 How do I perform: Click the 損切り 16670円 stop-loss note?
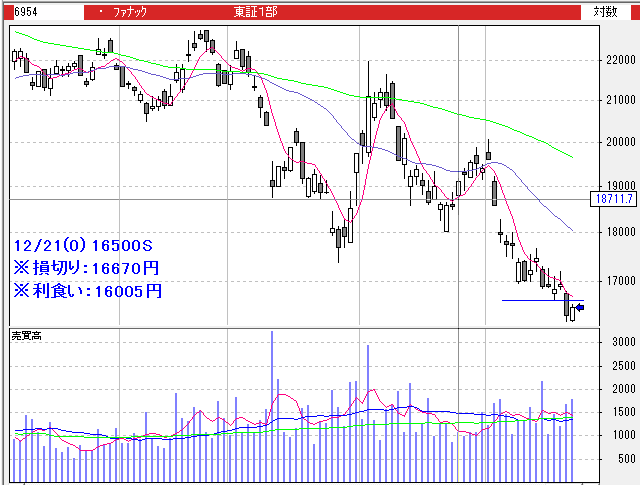(87, 268)
